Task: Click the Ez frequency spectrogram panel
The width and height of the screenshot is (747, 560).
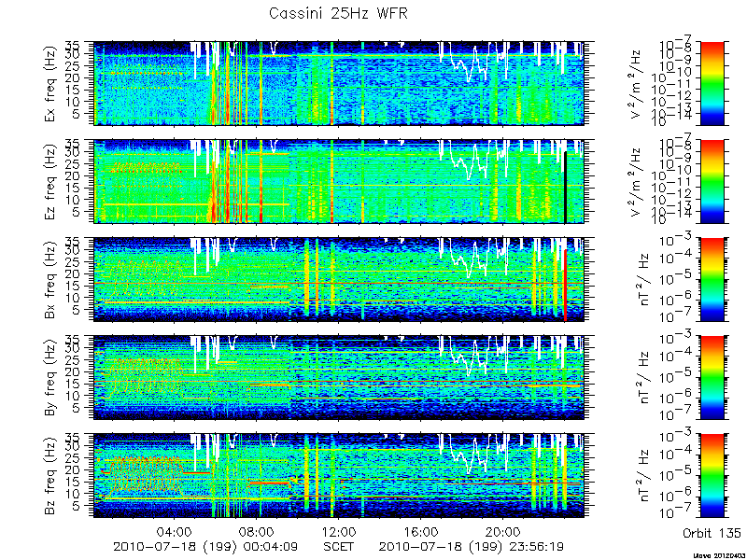Action: [338, 181]
